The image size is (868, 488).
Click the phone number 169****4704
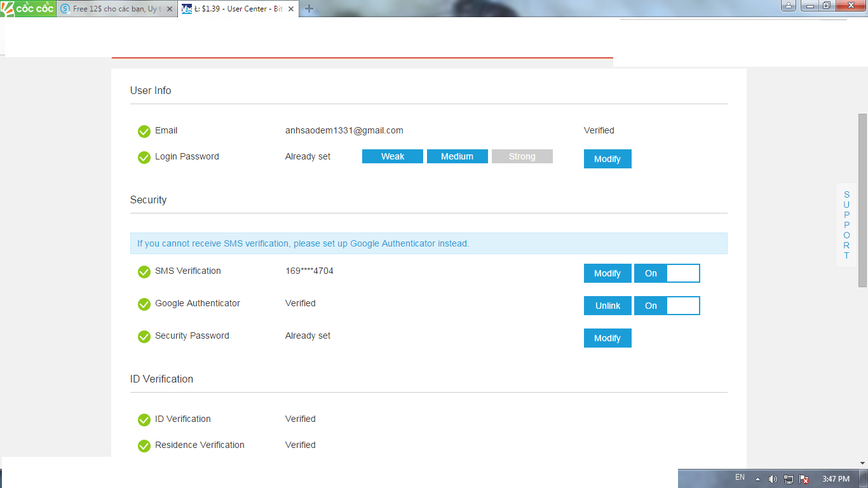(x=309, y=271)
